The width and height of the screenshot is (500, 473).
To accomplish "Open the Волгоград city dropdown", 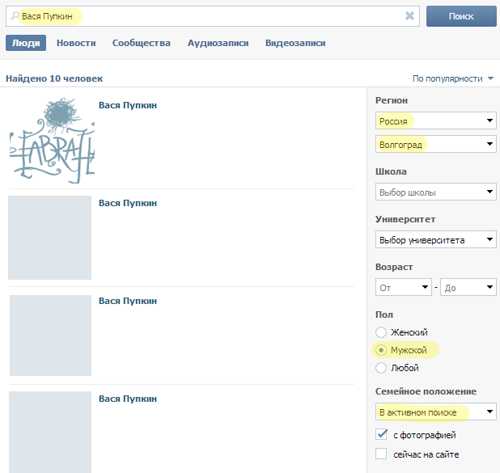I will [436, 144].
